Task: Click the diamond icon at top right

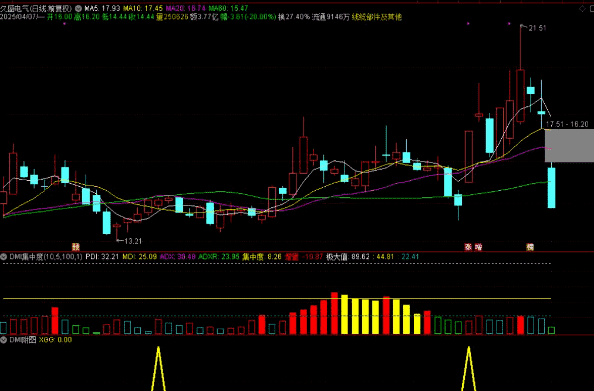Action: 582,8
